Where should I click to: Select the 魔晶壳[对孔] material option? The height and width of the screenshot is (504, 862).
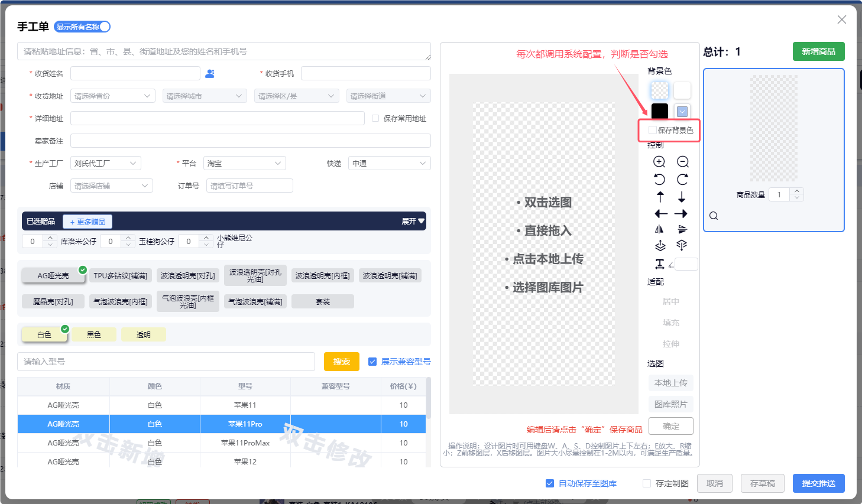(x=53, y=301)
